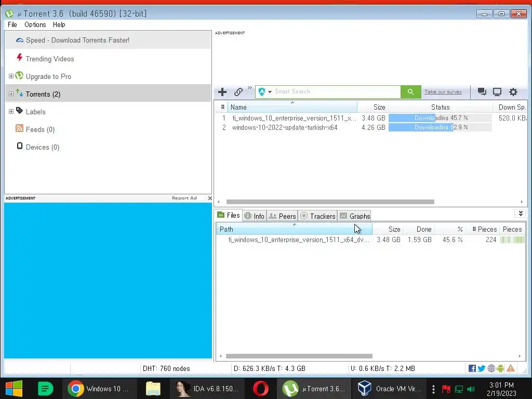Image resolution: width=532 pixels, height=399 pixels.
Task: Click the chat bubbles icon
Action: (482, 91)
